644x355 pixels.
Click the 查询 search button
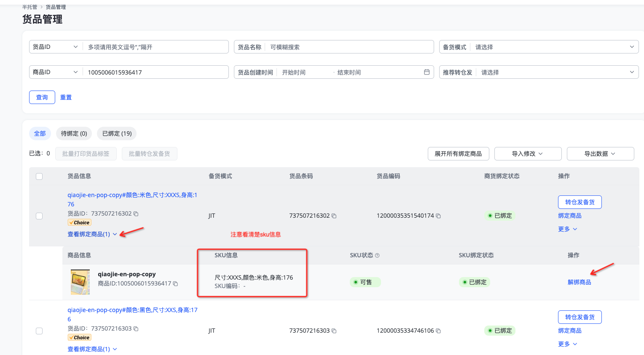tap(42, 97)
